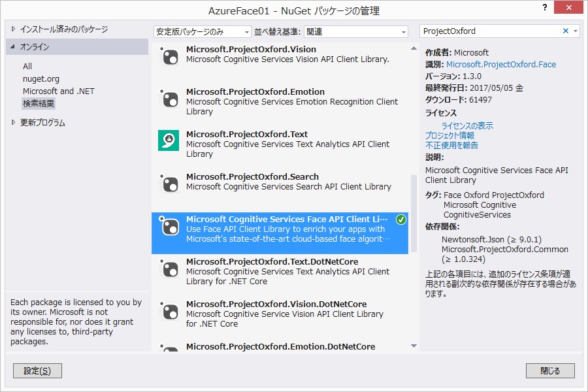Click the green Microsoft.ProjectOxford.Text package icon
This screenshot has height=392, width=588.
tap(169, 140)
